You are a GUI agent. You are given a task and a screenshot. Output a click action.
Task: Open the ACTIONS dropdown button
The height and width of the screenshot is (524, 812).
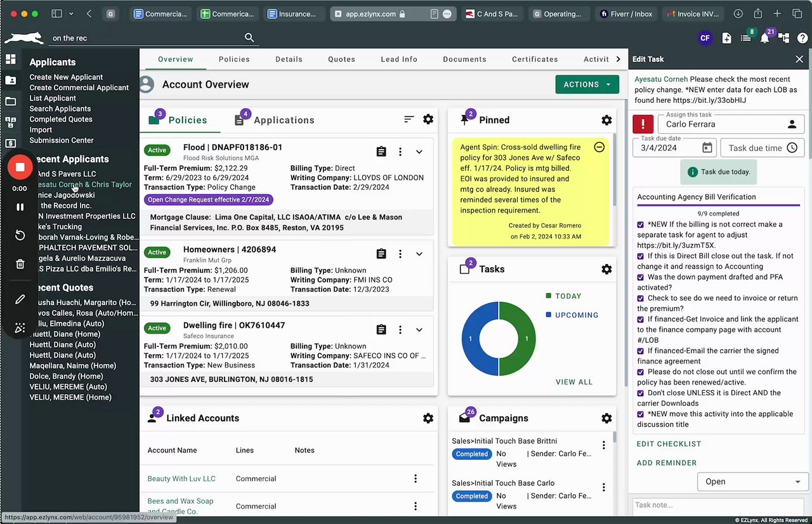[x=587, y=84]
